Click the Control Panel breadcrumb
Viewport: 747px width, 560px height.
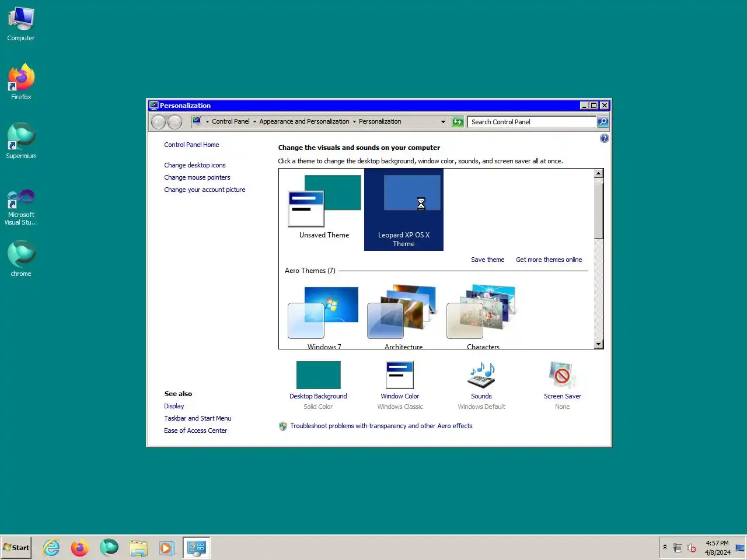pyautogui.click(x=231, y=121)
